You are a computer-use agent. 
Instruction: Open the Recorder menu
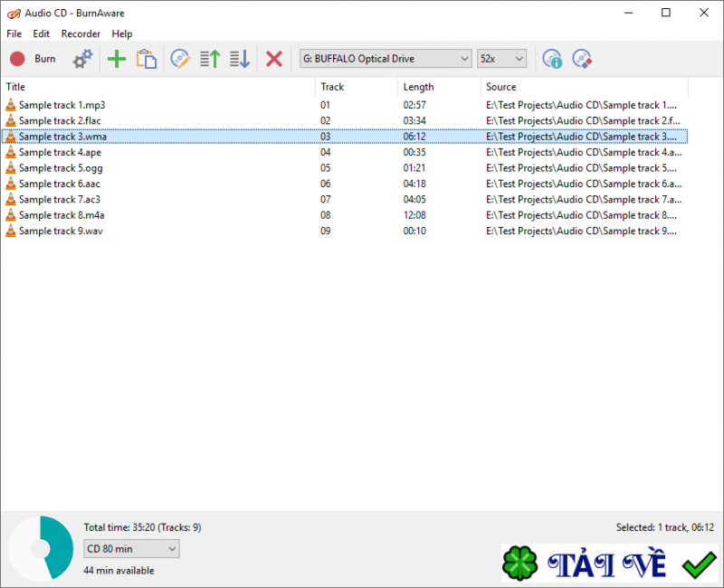click(x=81, y=33)
